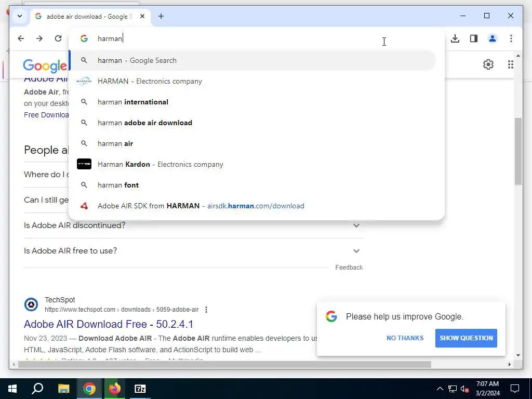Choose suggestion HARMAN Electronics company
Image resolution: width=532 pixels, height=399 pixels.
click(x=253, y=81)
